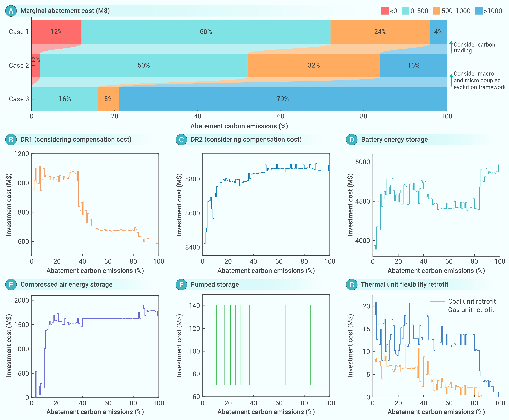Select the cyan 50% segment in Case 2
The width and height of the screenshot is (509, 420).
tap(144, 66)
